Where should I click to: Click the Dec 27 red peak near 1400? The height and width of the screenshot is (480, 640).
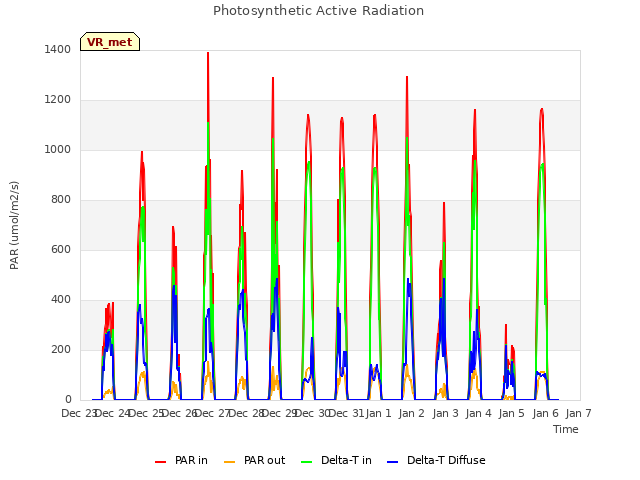point(208,53)
